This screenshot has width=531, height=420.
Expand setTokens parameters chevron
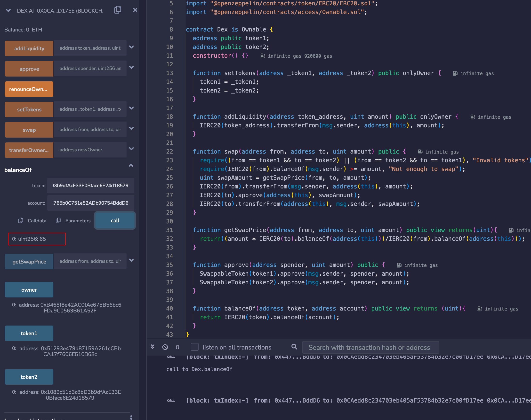[131, 108]
